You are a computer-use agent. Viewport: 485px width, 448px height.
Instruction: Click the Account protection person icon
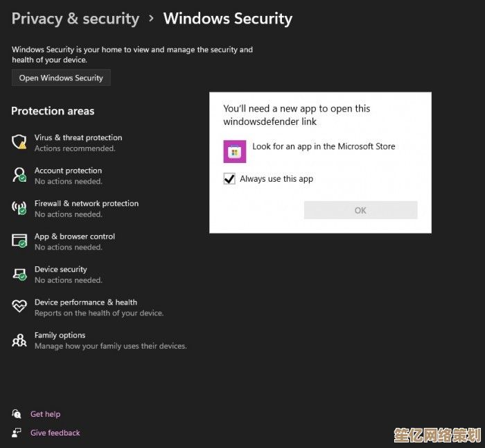(19, 175)
